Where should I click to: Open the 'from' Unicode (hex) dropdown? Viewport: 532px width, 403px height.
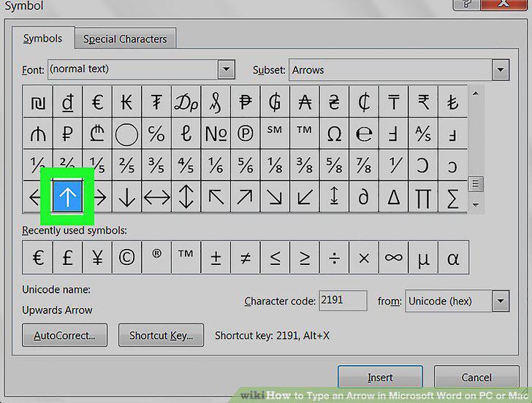[501, 301]
